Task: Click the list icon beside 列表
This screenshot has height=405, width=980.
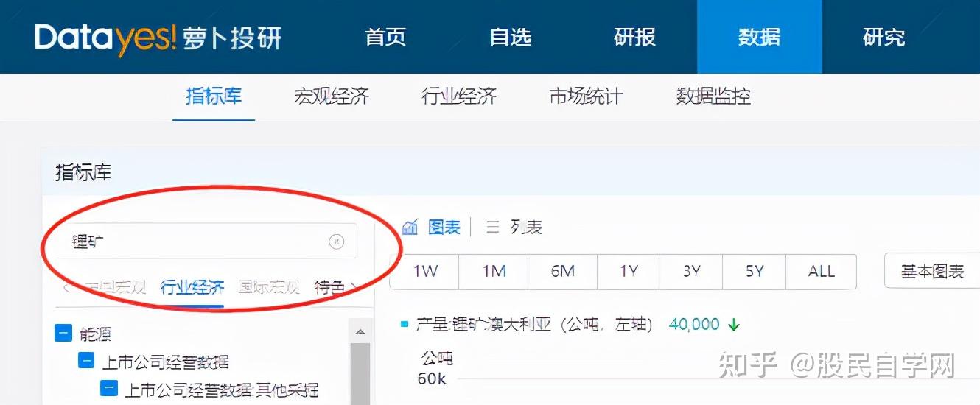Action: 493,228
